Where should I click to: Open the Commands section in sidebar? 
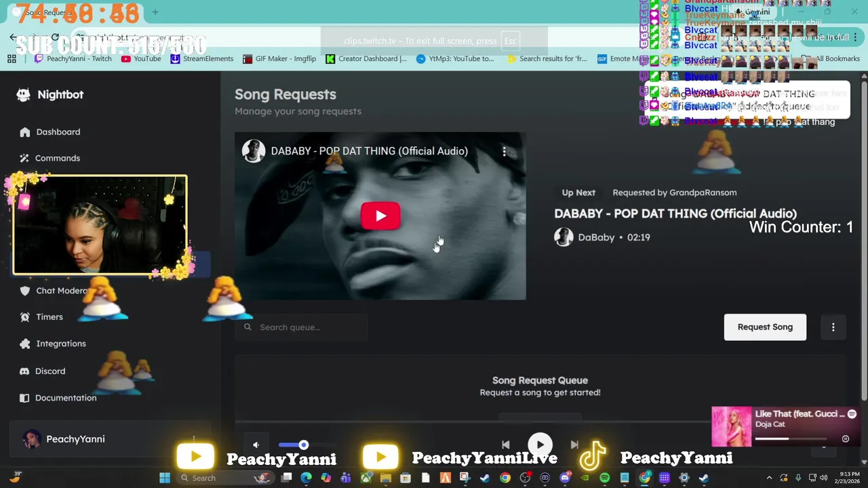pyautogui.click(x=57, y=158)
